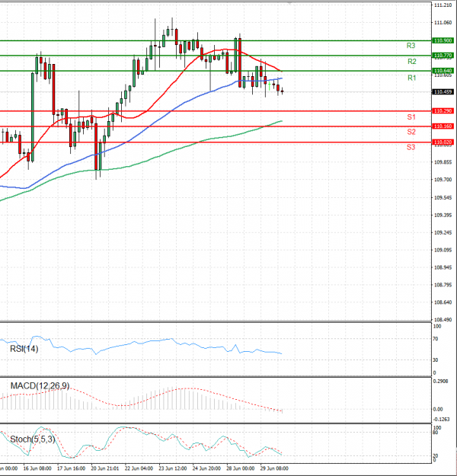Image resolution: width=457 pixels, height=476 pixels.
Task: Click the 108.795 price axis label
Action: 443,285
